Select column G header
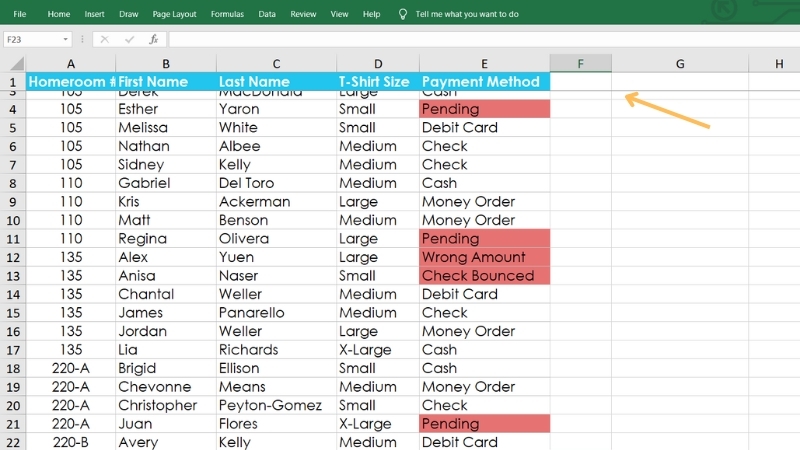800x450 pixels. tap(680, 64)
